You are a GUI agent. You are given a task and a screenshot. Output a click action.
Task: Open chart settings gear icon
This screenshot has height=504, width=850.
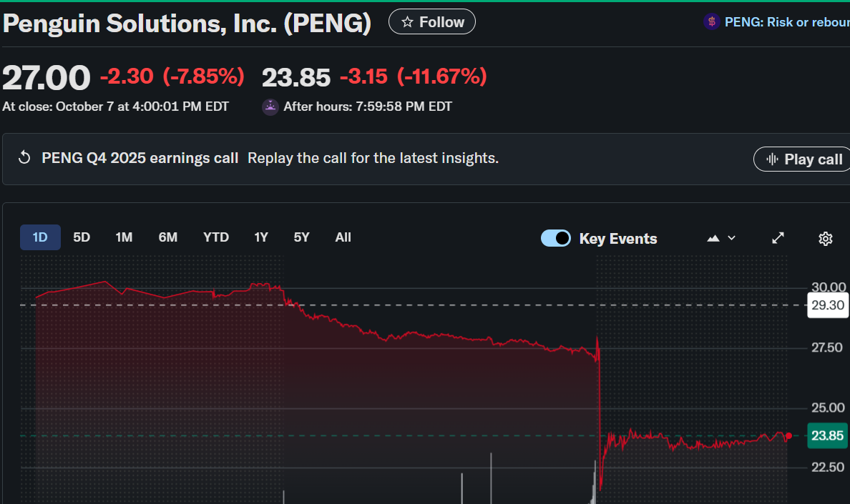(826, 238)
